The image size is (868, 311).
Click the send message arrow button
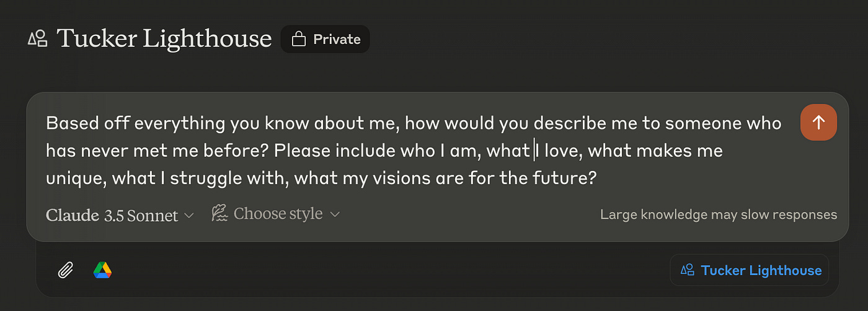[818, 123]
